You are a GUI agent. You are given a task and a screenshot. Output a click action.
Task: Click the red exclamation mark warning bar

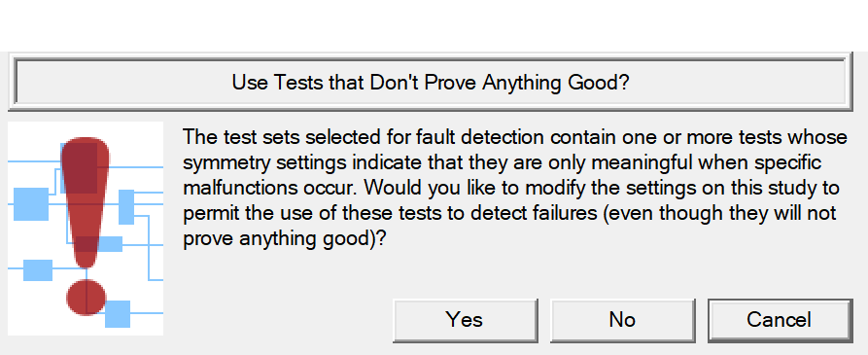(x=86, y=202)
